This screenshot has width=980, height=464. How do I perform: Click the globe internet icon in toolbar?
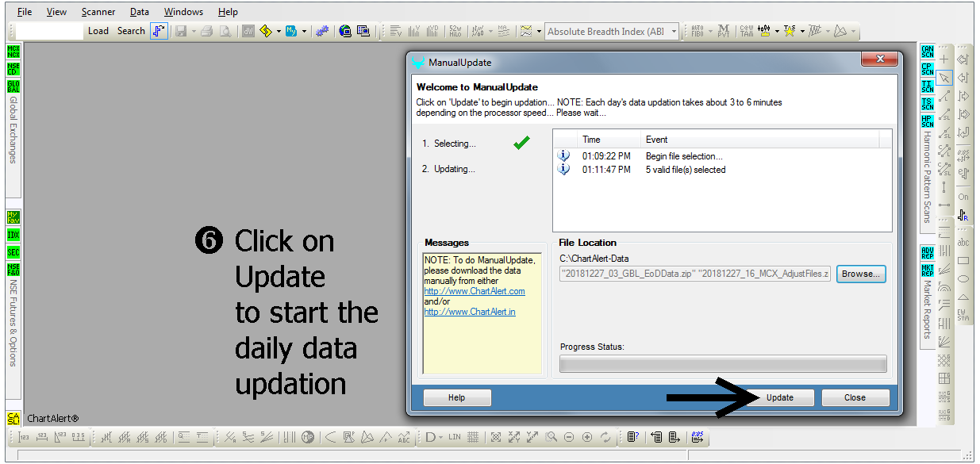tap(345, 31)
